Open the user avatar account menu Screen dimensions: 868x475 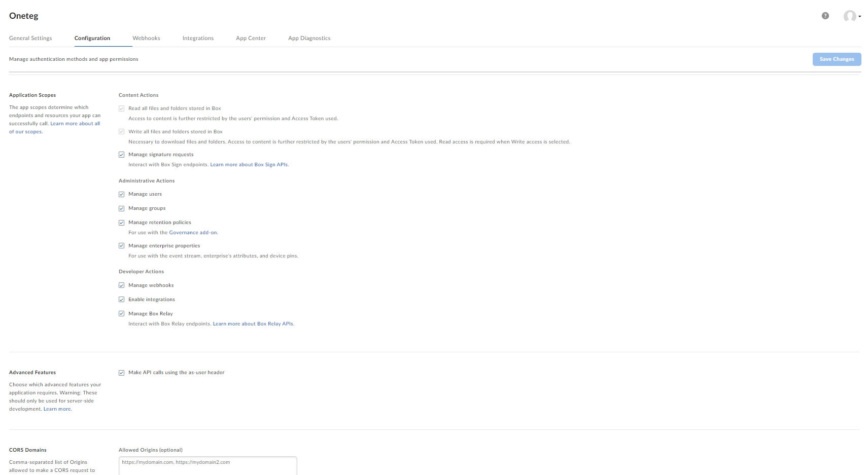[851, 16]
